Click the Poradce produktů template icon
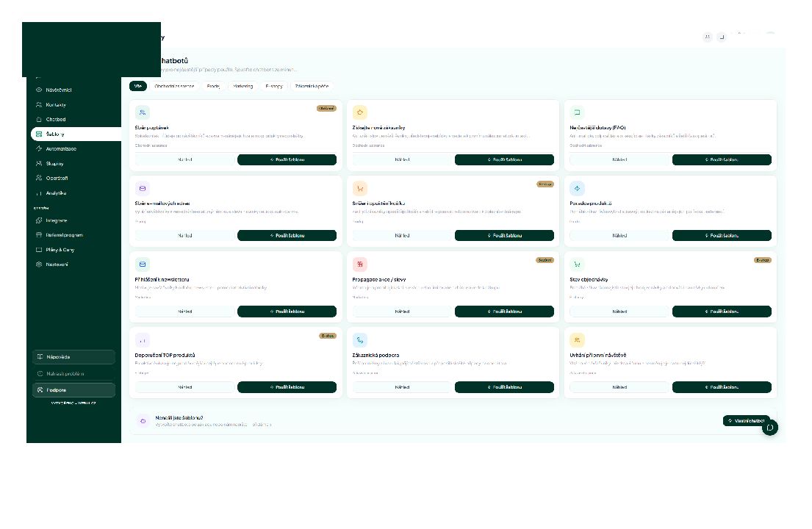 (x=577, y=188)
